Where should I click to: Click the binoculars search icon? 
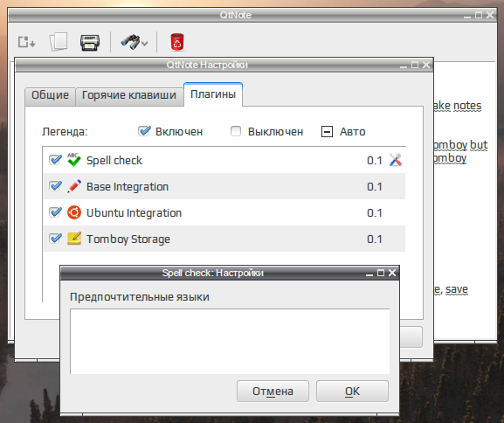(x=130, y=42)
